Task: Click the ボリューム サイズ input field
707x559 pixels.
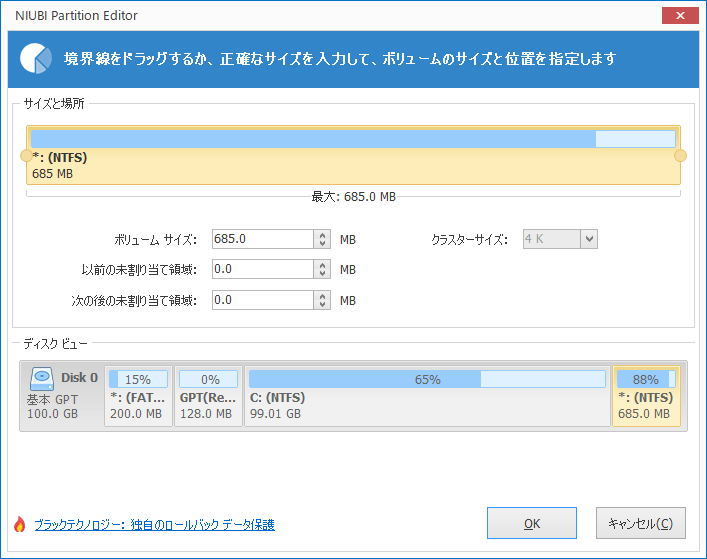Action: click(262, 239)
